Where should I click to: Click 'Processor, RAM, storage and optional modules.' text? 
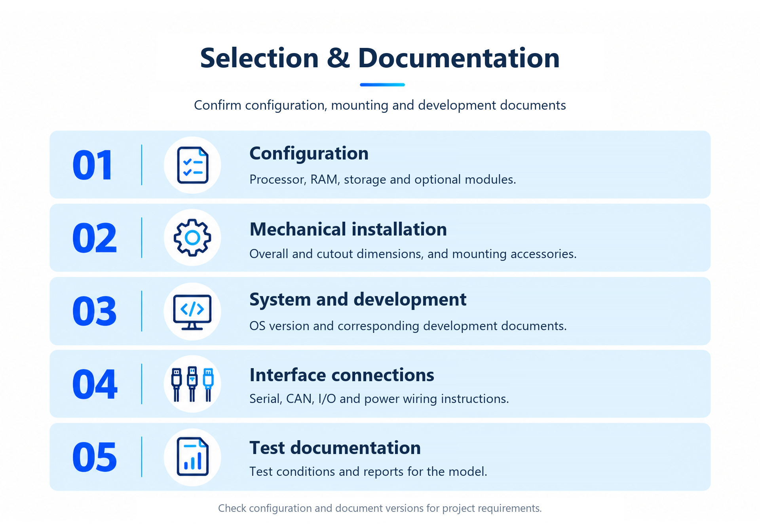(x=383, y=180)
